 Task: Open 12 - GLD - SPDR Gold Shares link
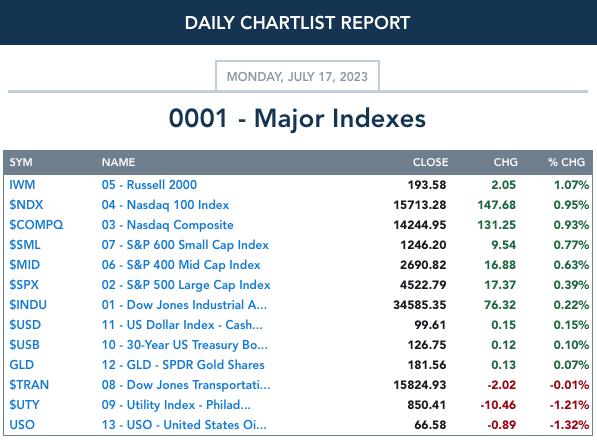coord(183,365)
